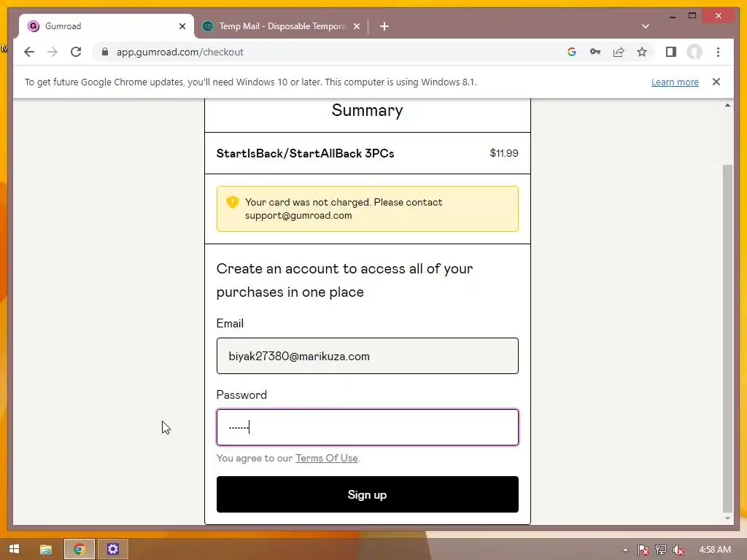Switch to the Gumroad tab

[107, 26]
